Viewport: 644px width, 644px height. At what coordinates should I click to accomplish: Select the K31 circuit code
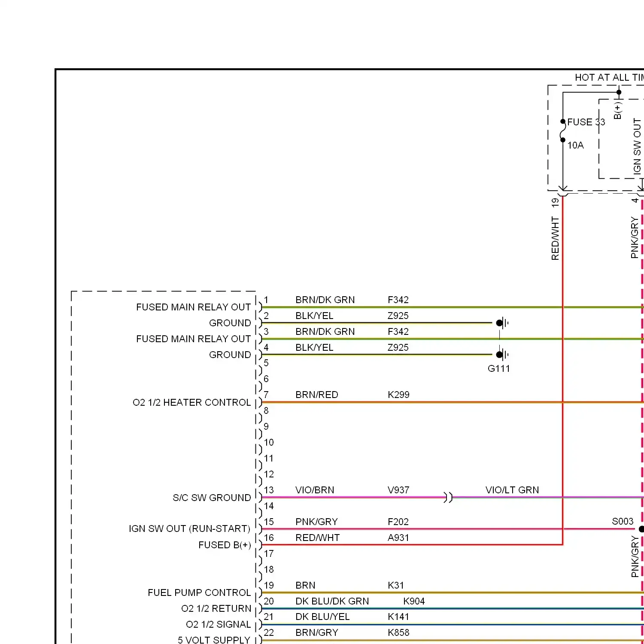(395, 585)
